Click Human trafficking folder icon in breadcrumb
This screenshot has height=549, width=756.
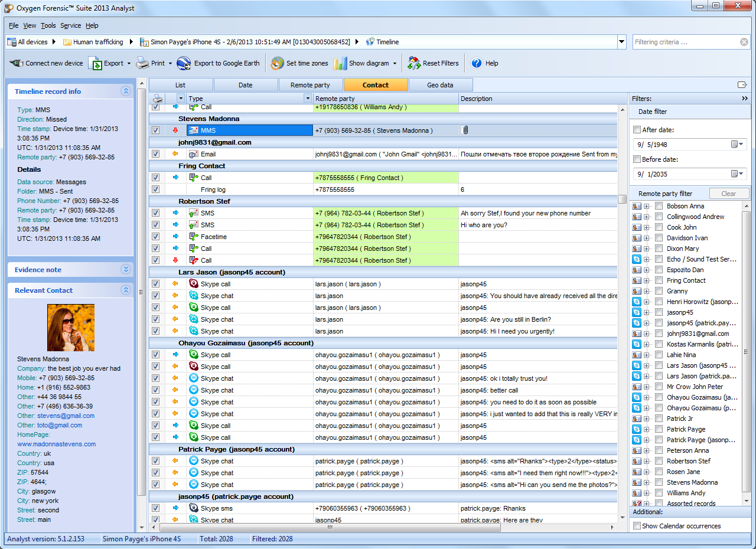click(x=67, y=42)
